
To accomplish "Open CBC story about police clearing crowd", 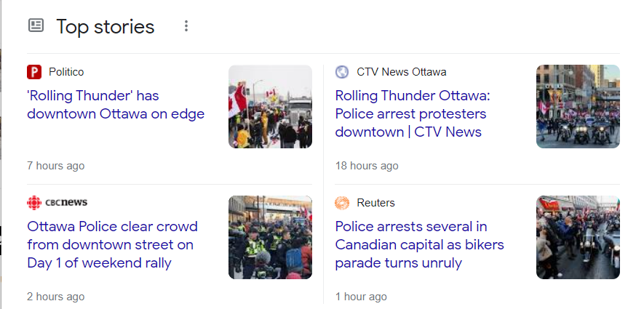I will 112,244.
